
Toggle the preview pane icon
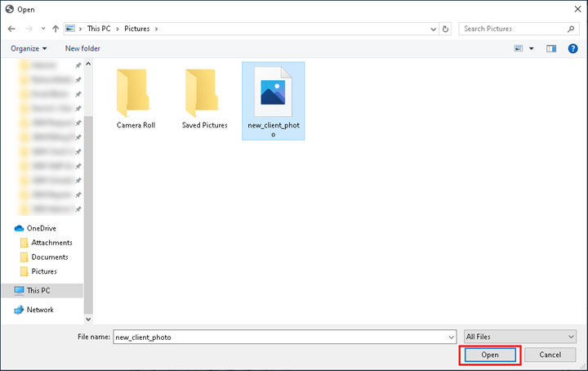[551, 48]
